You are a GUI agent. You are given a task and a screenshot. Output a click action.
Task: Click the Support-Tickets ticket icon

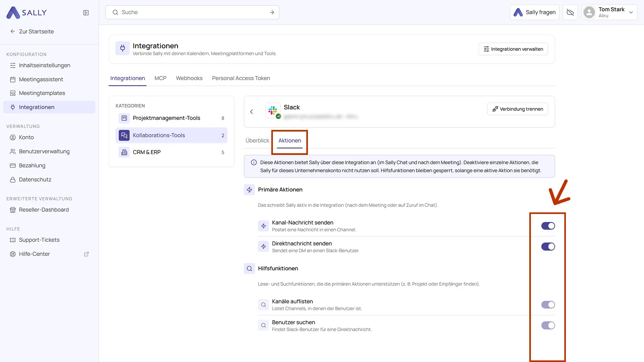click(x=13, y=240)
